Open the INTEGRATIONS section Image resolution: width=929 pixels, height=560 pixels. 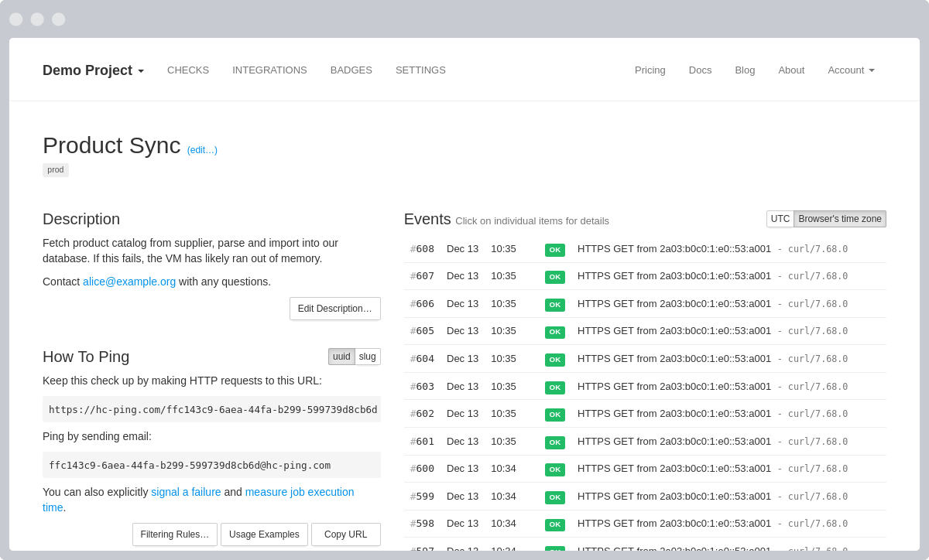pyautogui.click(x=269, y=70)
